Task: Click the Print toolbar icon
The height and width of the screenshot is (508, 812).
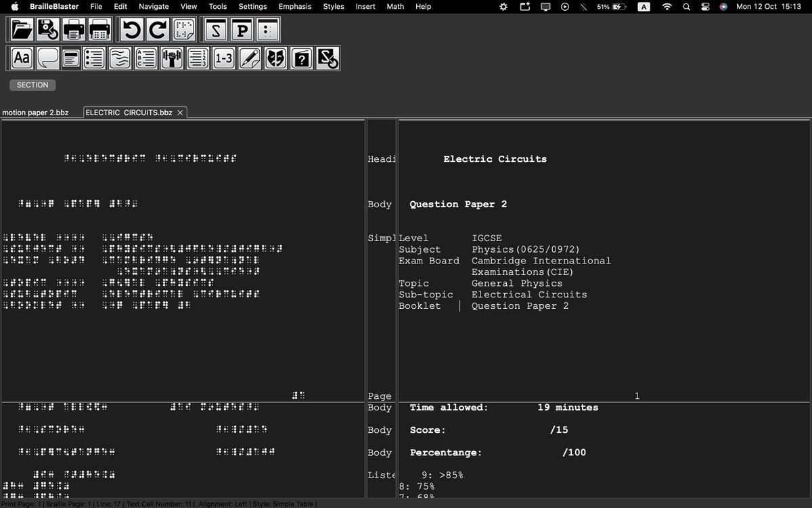Action: (74, 30)
